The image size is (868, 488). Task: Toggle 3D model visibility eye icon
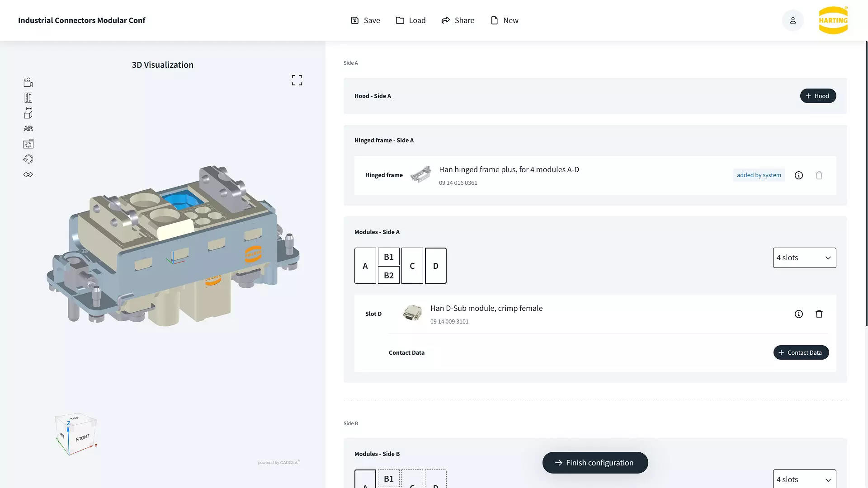(28, 174)
